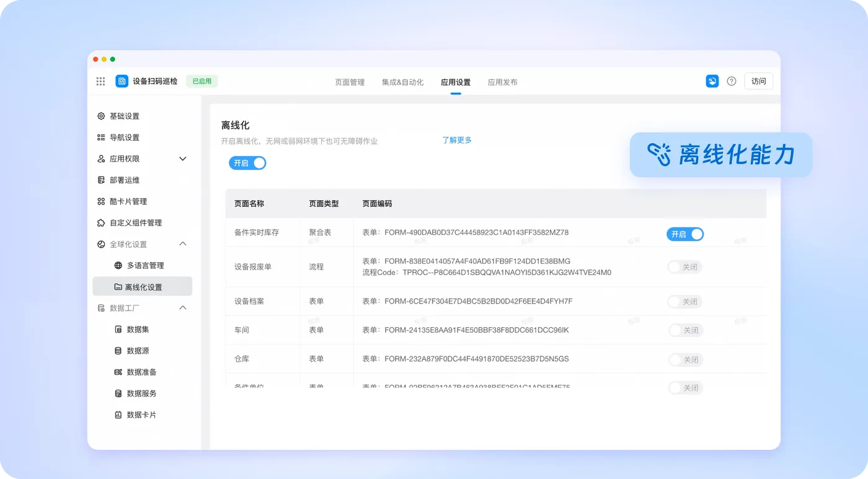
Task: Click the 页面名称 column header
Action: [x=249, y=203]
